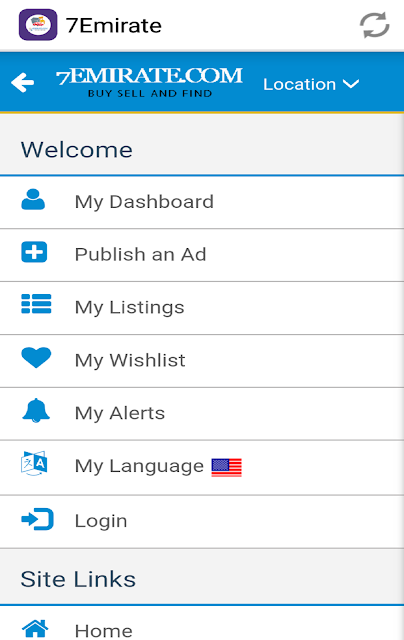The width and height of the screenshot is (404, 640).
Task: Click the Publish an Ad plus icon
Action: 34,252
